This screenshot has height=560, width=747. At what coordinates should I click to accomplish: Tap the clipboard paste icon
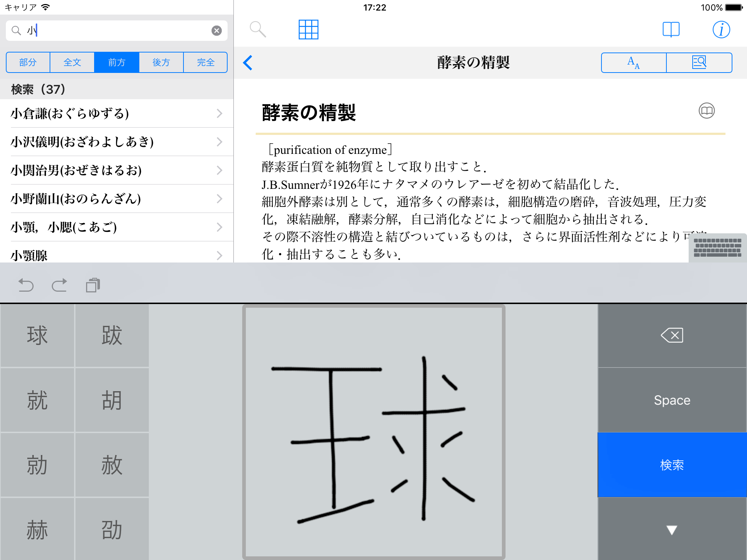(x=93, y=285)
